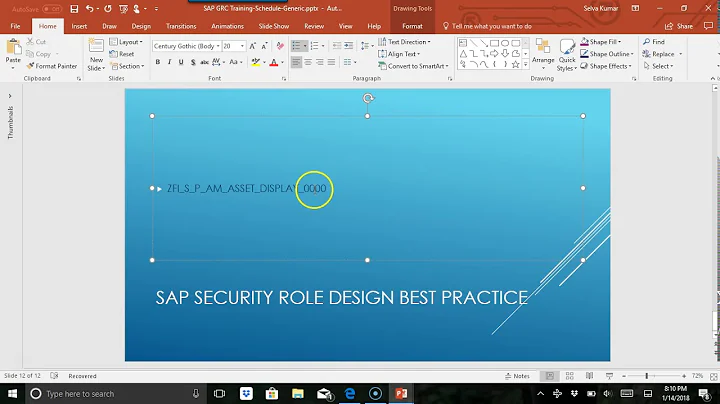Click the Tell me what you want to do box
This screenshot has height=404, width=720.
487,26
